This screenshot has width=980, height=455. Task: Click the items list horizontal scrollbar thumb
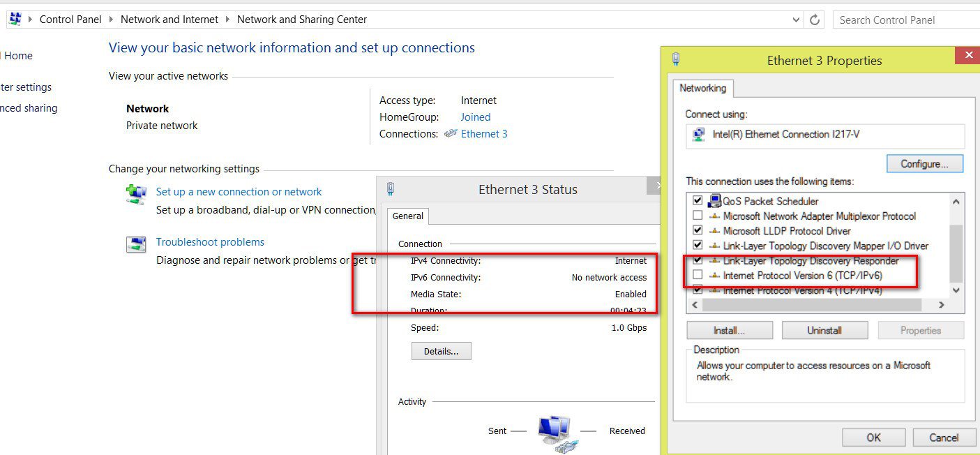click(x=813, y=305)
